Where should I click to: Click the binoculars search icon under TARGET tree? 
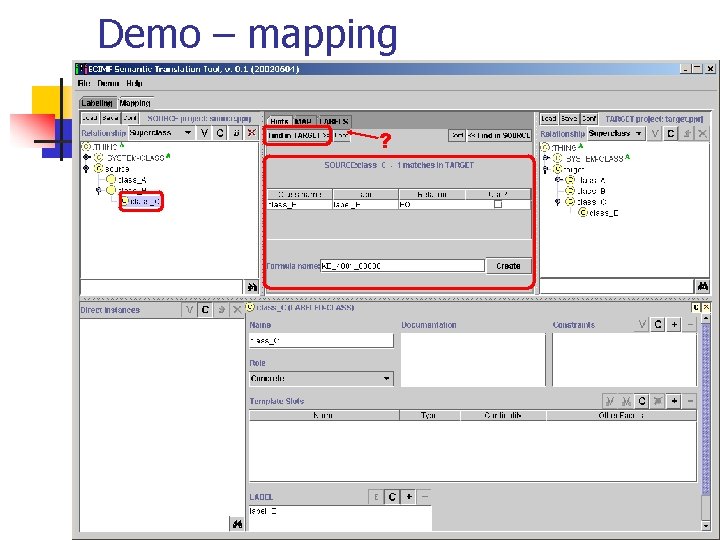[702, 287]
